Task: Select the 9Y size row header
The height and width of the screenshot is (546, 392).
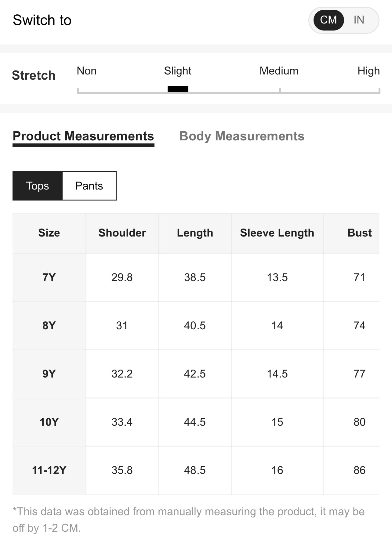Action: pyautogui.click(x=49, y=374)
